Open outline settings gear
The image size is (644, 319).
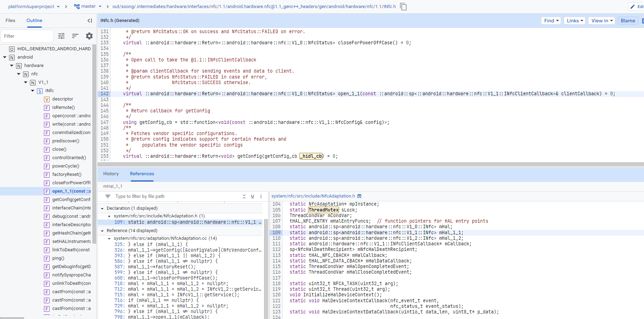(89, 36)
